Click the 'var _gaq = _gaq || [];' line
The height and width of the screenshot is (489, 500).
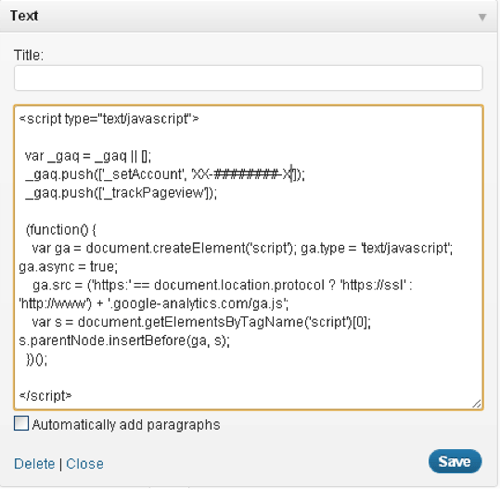click(x=88, y=156)
